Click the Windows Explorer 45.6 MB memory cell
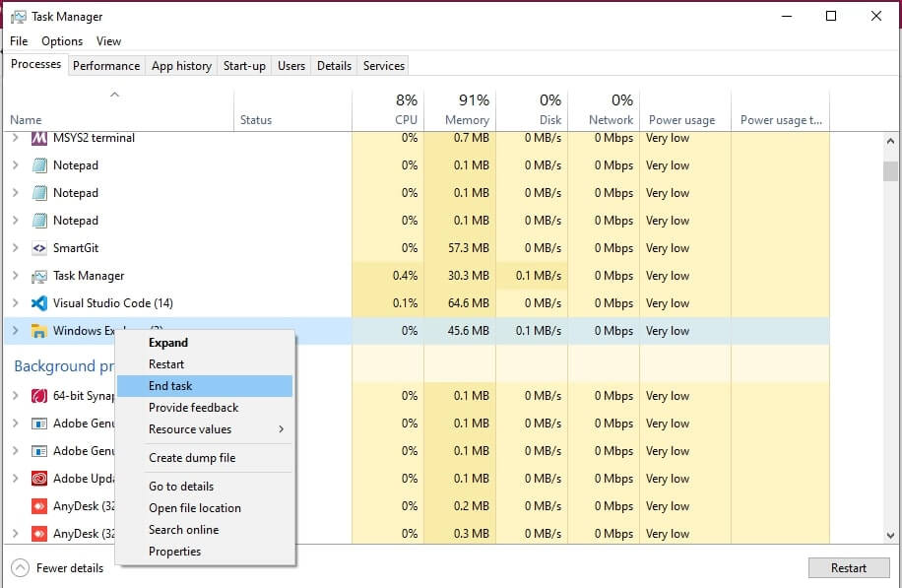Screen dimensions: 902x588 click(x=460, y=331)
